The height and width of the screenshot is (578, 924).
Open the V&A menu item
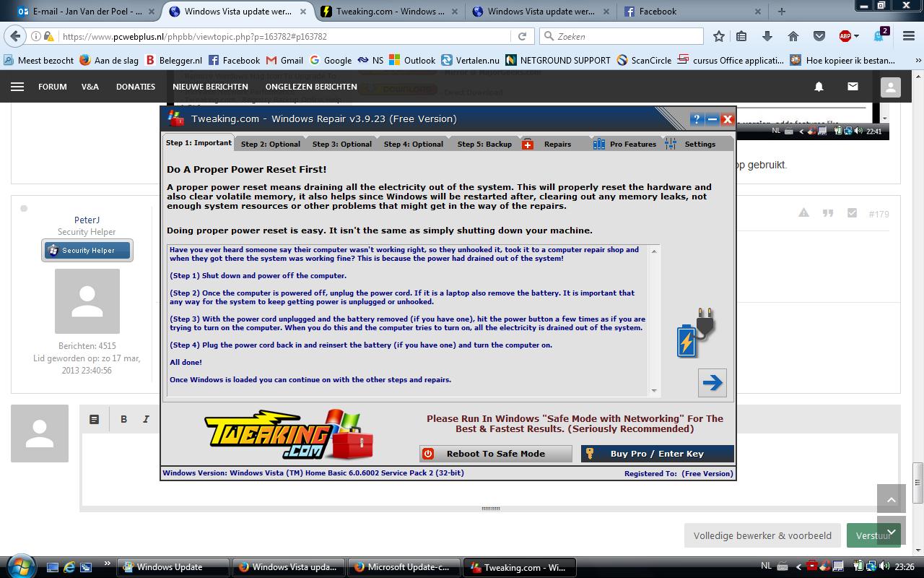point(90,86)
